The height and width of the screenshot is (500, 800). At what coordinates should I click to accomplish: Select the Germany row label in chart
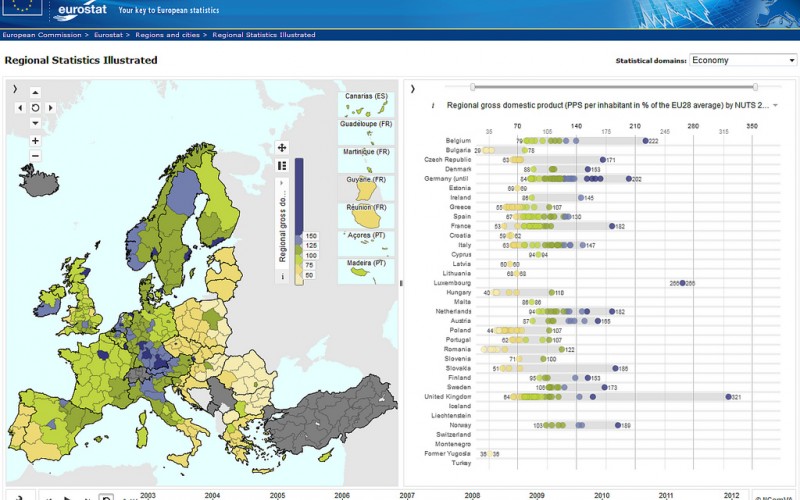[446, 179]
